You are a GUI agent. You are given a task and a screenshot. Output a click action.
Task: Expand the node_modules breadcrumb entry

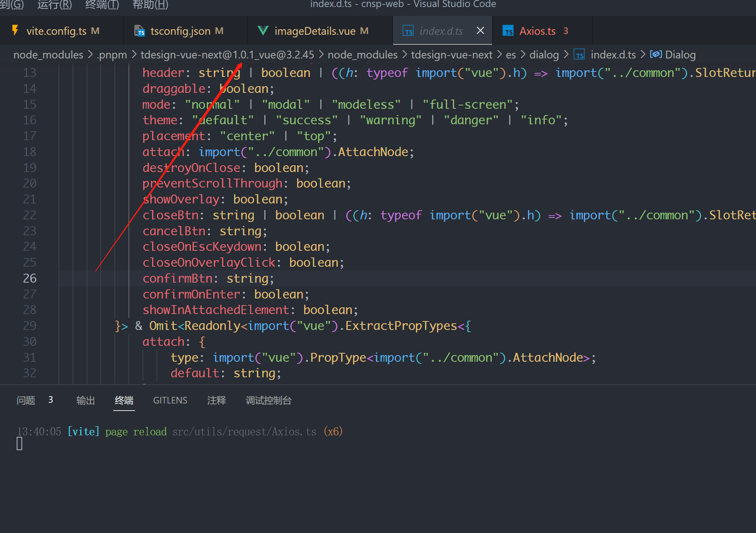coord(48,54)
